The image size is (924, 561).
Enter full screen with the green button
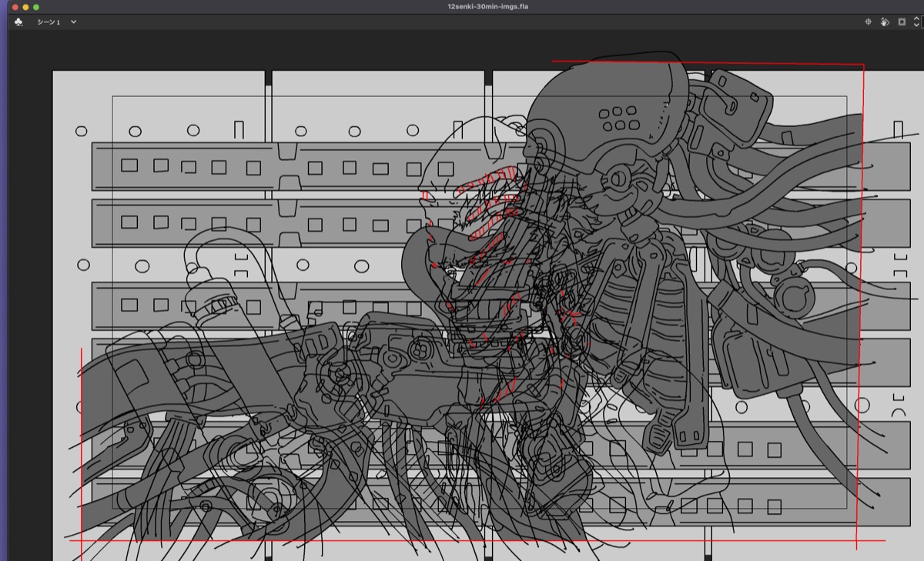[36, 7]
